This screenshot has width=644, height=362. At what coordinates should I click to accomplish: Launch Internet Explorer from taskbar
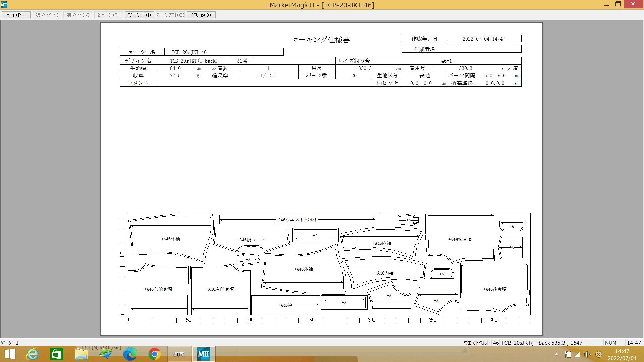coord(32,354)
